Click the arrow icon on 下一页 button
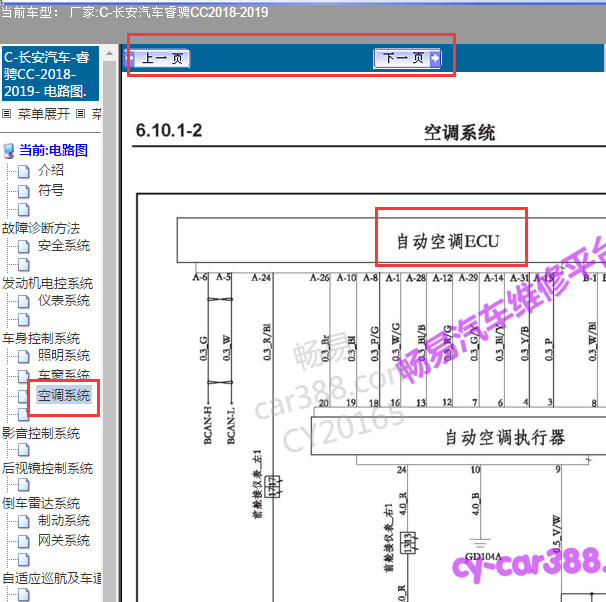The height and width of the screenshot is (602, 606). pyautogui.click(x=435, y=59)
